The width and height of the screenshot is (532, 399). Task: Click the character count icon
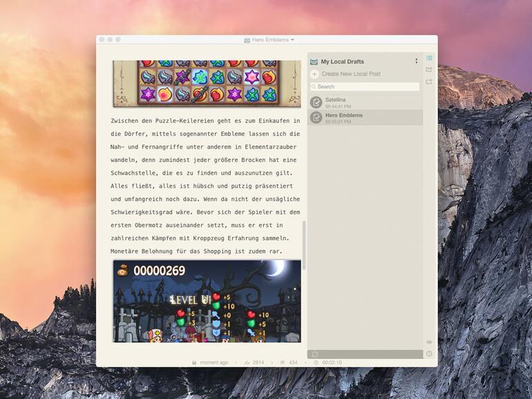(247, 362)
